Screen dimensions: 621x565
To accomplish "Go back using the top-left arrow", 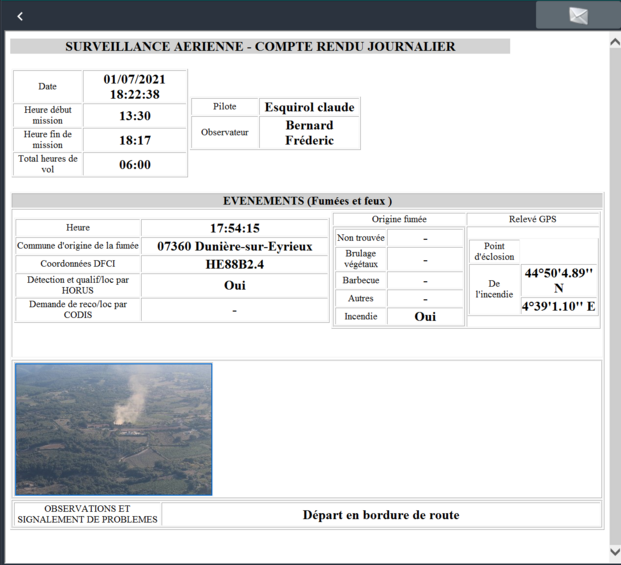I will 20,16.
